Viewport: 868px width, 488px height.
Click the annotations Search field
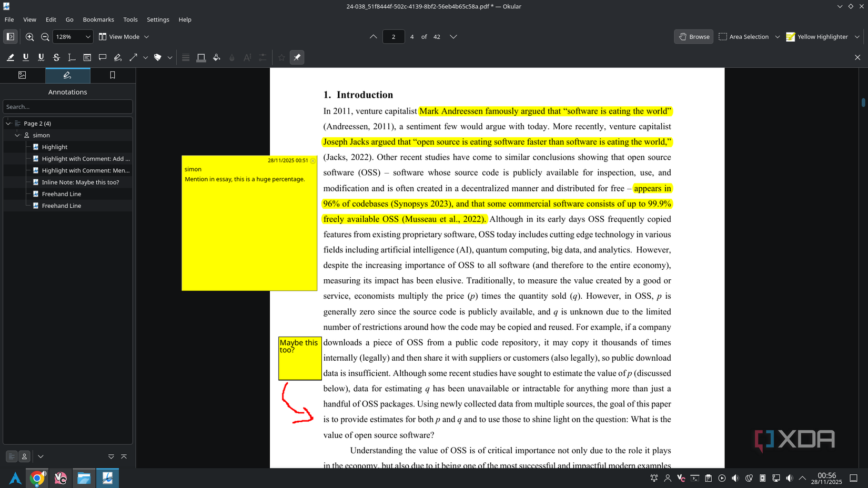67,107
